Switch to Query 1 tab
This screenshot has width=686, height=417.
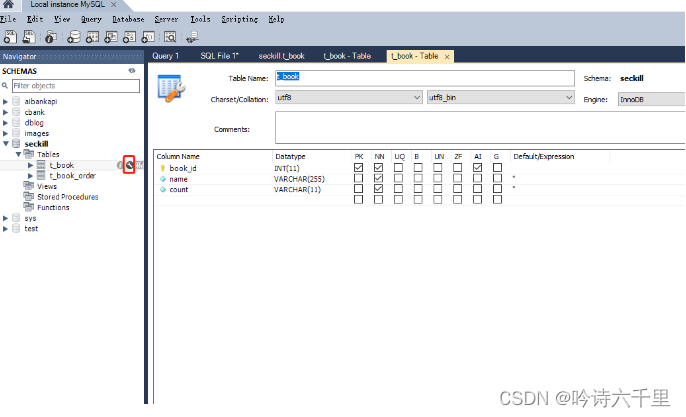(x=165, y=56)
